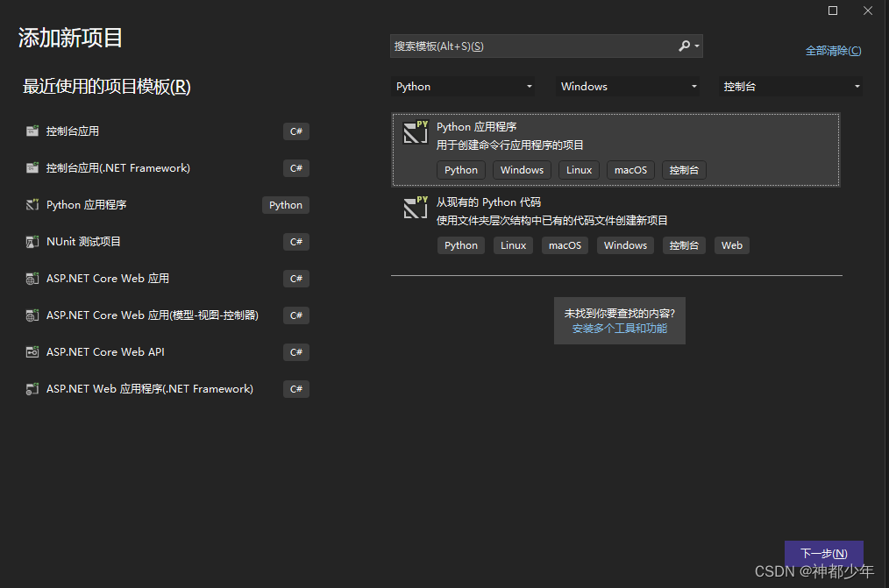Click the Python tag under Python 应用程序 result
The width and height of the screenshot is (889, 588).
pos(461,170)
